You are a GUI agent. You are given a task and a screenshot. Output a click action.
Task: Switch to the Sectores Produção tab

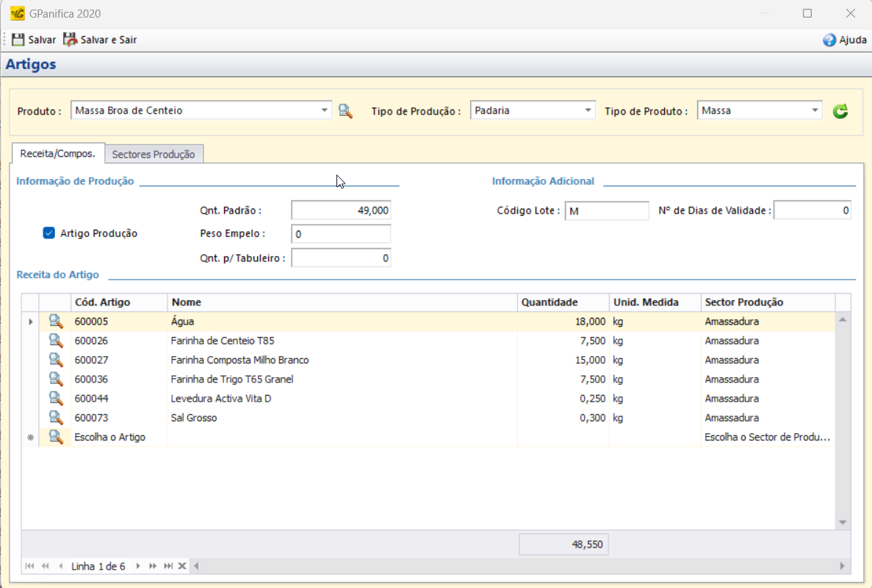coord(153,155)
